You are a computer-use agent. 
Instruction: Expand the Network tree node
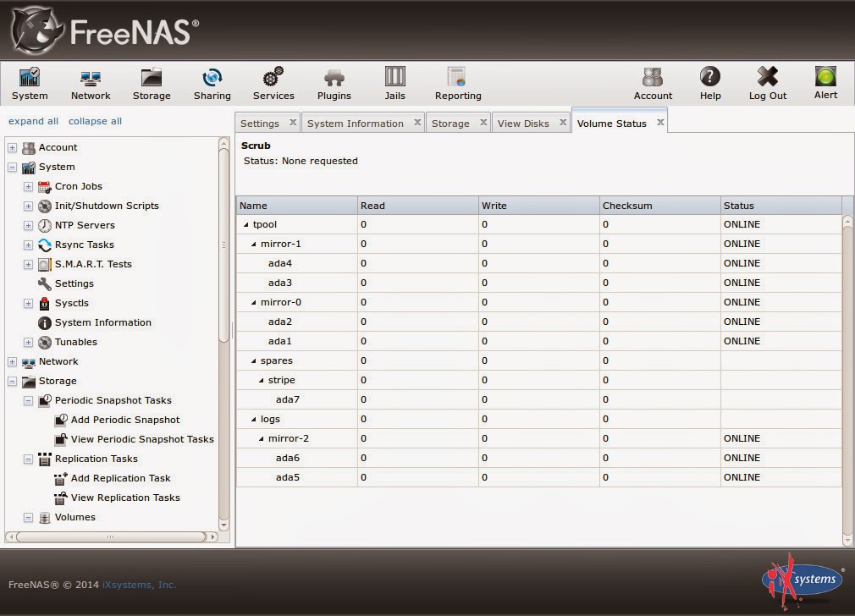tap(12, 362)
